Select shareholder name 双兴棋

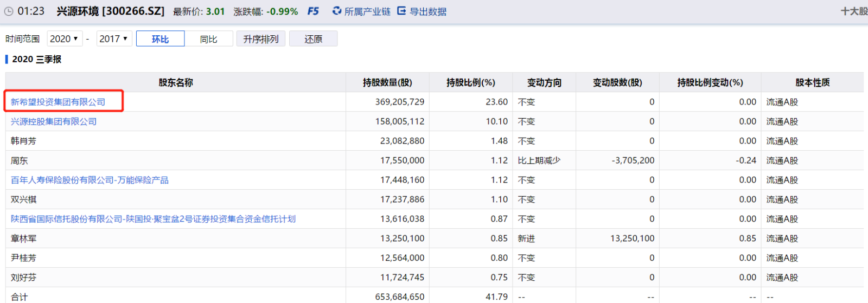click(x=23, y=199)
